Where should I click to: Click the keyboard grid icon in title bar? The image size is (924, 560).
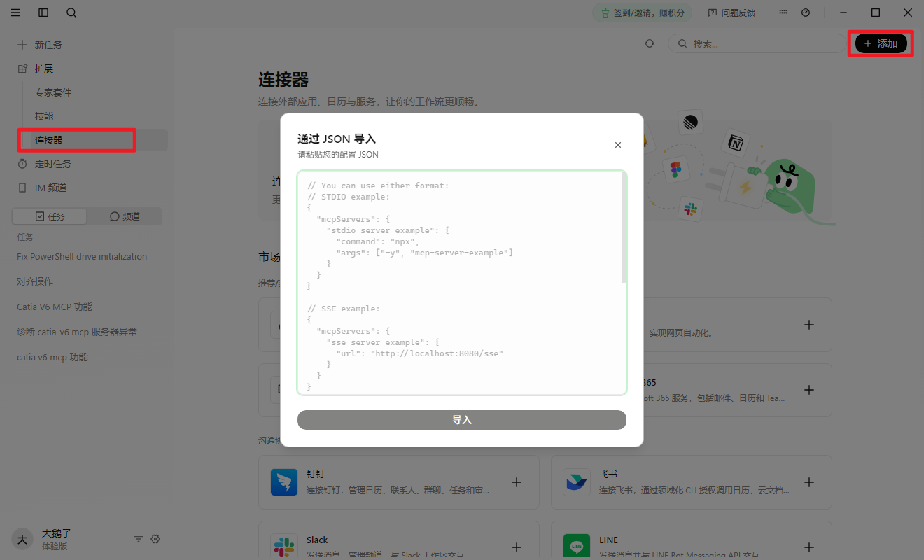783,13
